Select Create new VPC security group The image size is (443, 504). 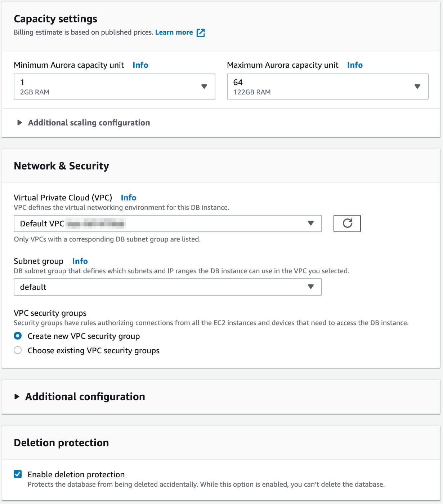click(18, 336)
